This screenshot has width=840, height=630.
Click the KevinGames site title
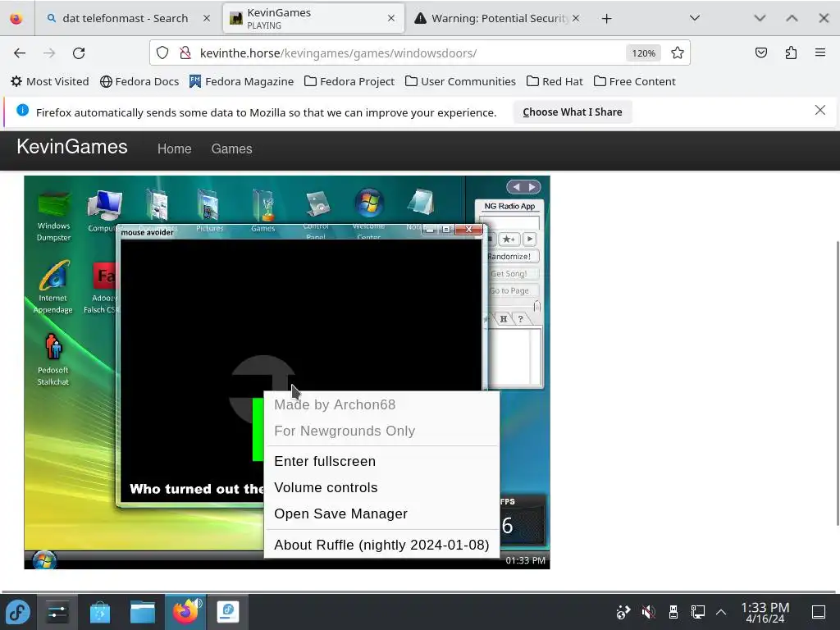point(72,147)
